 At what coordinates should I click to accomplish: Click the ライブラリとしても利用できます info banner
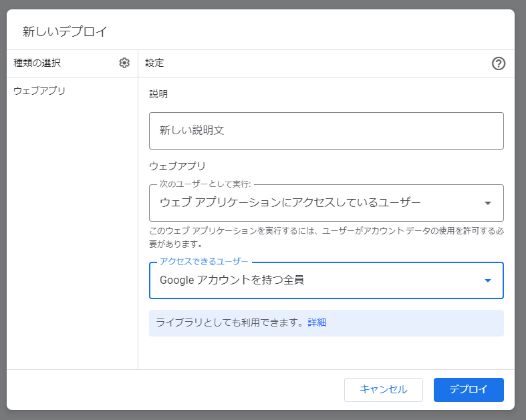[x=326, y=323]
